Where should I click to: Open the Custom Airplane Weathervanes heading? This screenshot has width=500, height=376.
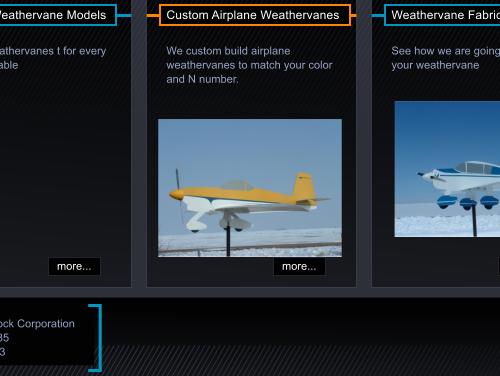click(255, 15)
